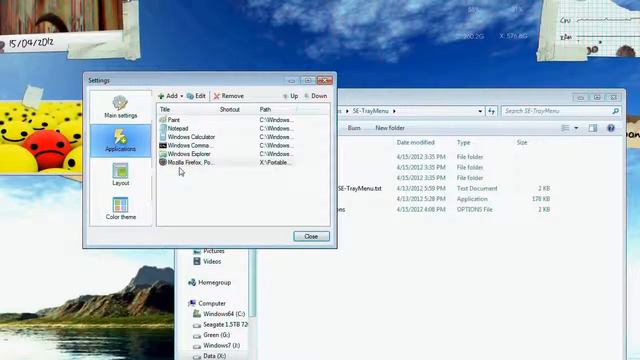The width and height of the screenshot is (640, 360).
Task: Open Pictures library in navigation pane
Action: 209,251
